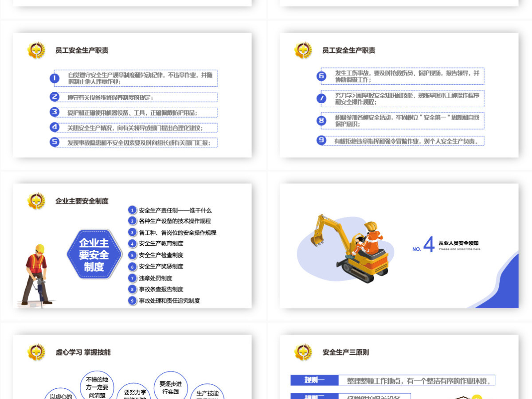Select number 9 bullet beside 有权拒绝违章指挥
532x399 pixels.
coord(321,141)
